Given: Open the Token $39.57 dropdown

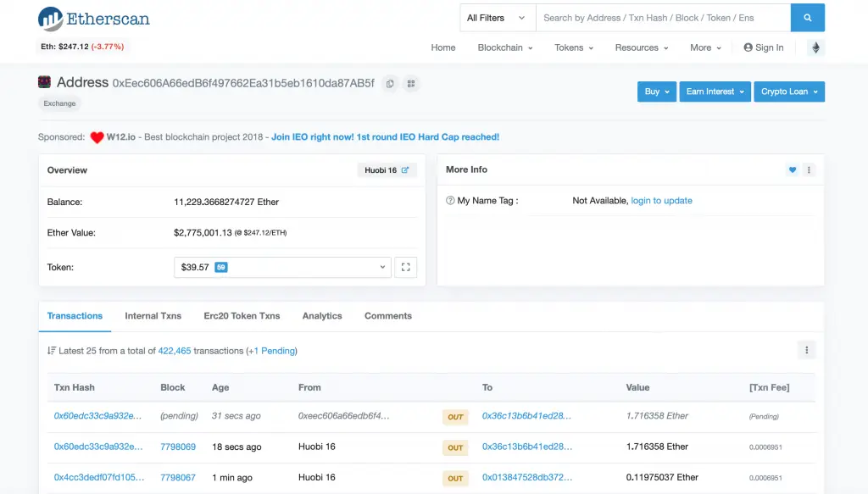Looking at the screenshot, I should coord(282,267).
